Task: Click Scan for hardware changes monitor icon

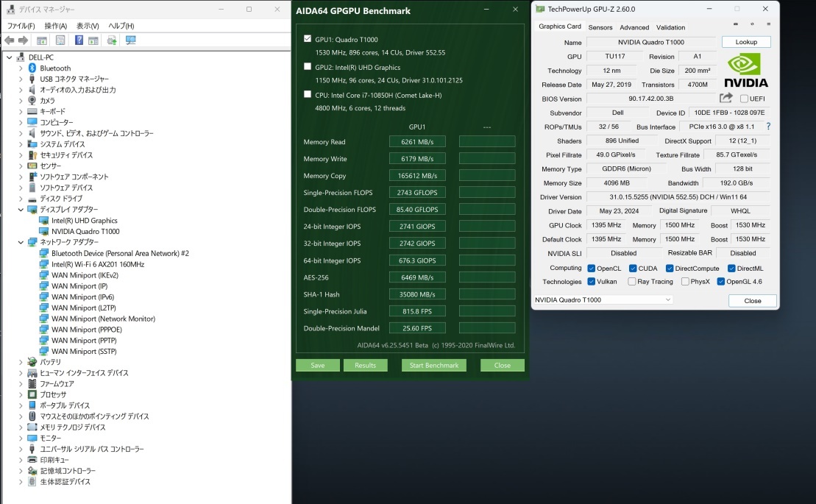Action: click(x=131, y=40)
